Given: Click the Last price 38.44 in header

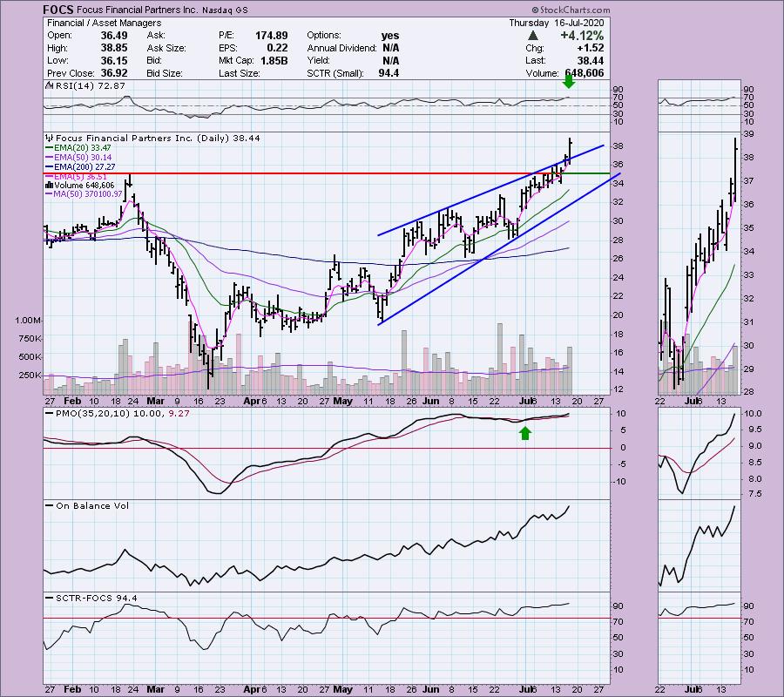Looking at the screenshot, I should pos(591,60).
